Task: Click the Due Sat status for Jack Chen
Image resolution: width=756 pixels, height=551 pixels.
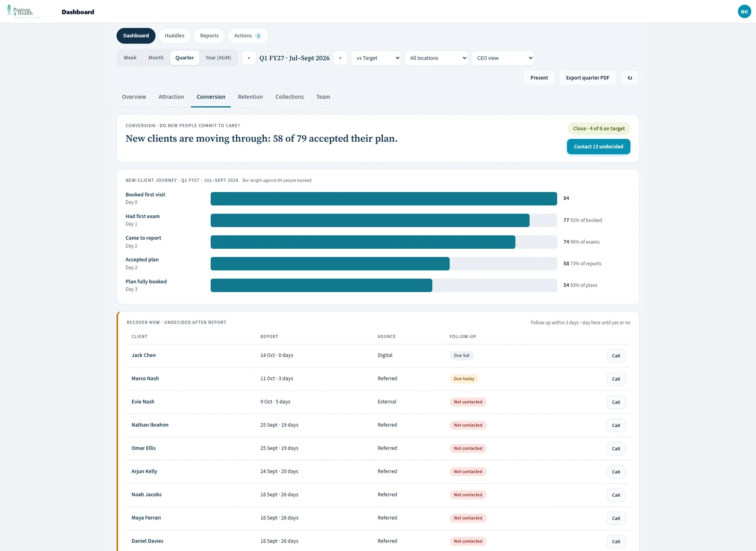Action: point(462,356)
